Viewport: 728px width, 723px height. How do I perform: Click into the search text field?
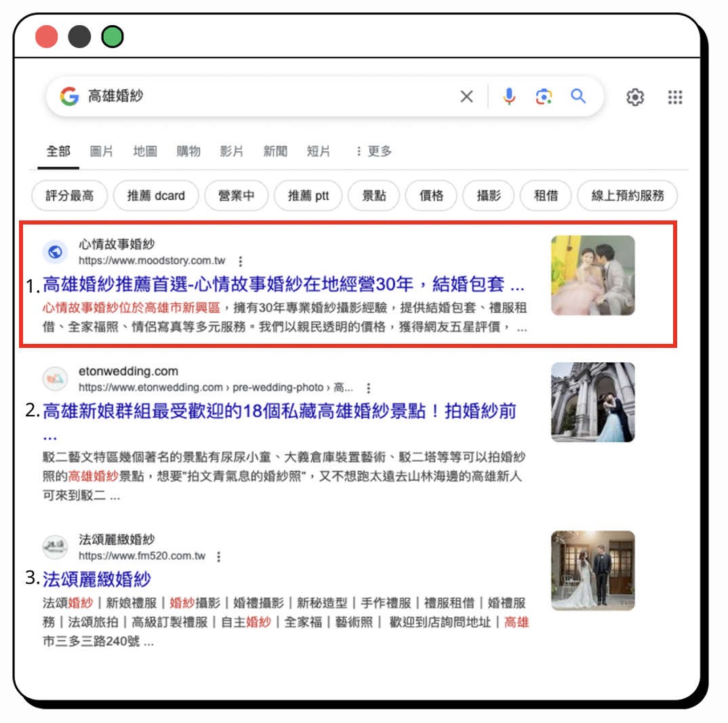pos(271,97)
